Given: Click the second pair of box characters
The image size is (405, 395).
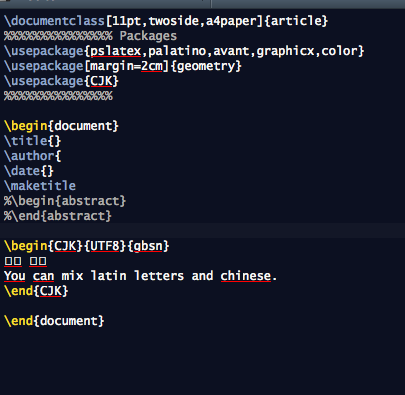Looking at the screenshot, I should pos(38,261).
